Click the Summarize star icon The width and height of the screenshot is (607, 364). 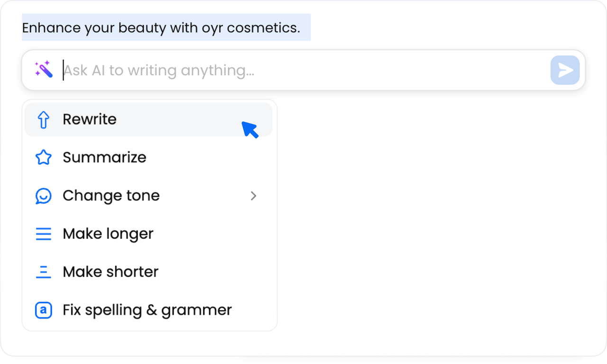tap(43, 157)
